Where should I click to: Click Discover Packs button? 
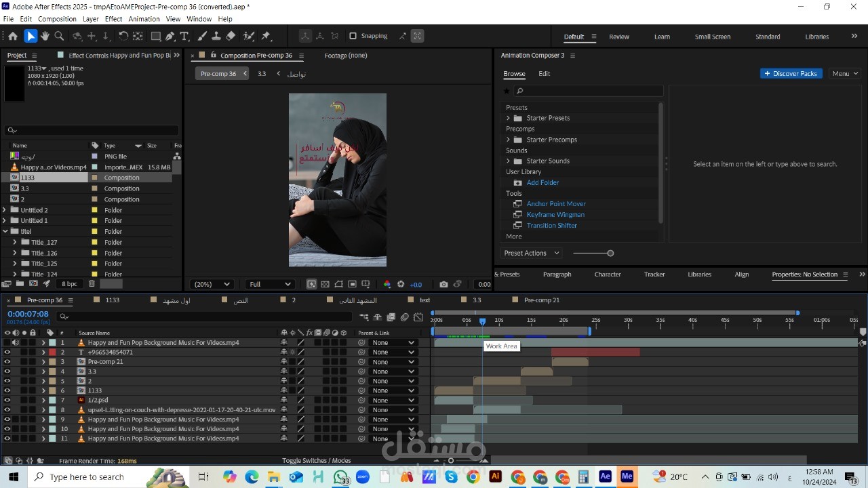[791, 73]
